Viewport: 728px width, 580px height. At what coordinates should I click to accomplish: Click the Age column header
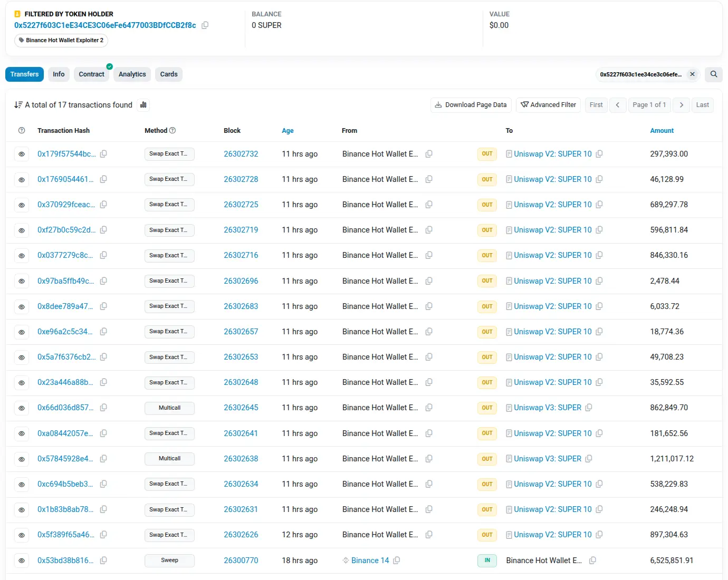coord(288,131)
